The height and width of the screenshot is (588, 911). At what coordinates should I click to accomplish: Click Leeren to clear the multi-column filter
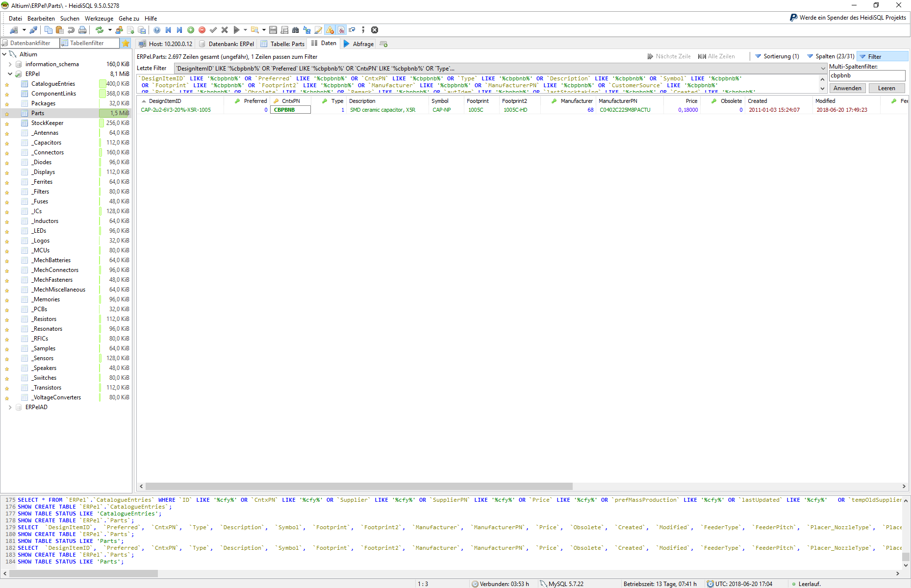pyautogui.click(x=886, y=88)
